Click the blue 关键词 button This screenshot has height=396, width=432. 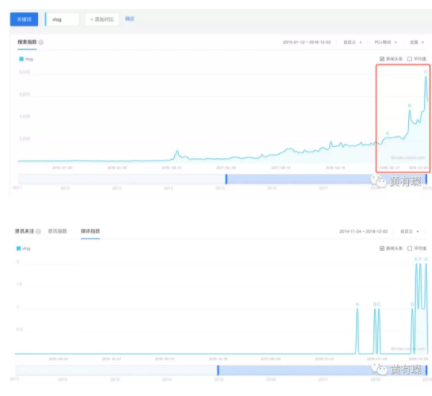pos(24,19)
